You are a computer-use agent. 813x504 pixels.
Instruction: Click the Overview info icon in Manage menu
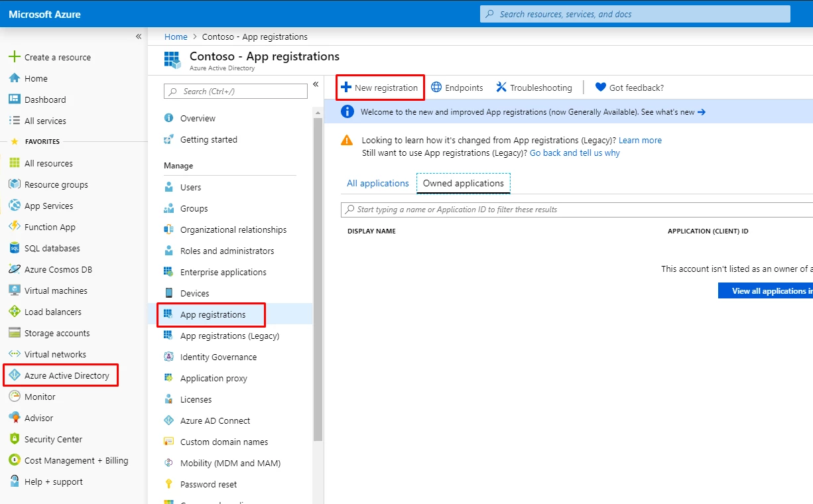click(x=168, y=118)
